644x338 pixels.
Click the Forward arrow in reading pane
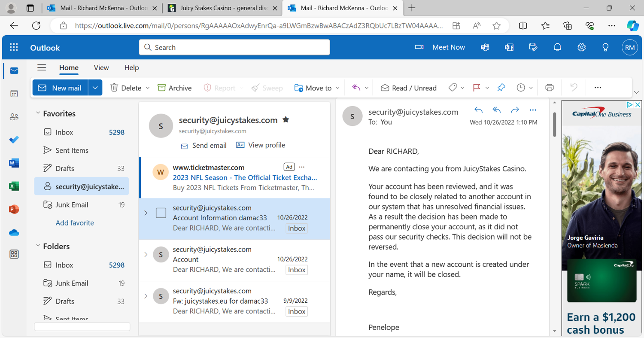[x=515, y=110]
